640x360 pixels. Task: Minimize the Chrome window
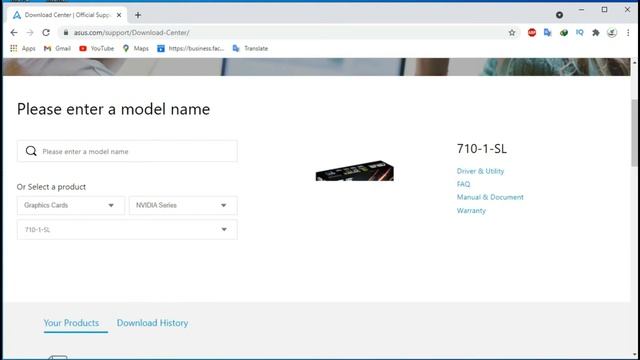pos(581,9)
